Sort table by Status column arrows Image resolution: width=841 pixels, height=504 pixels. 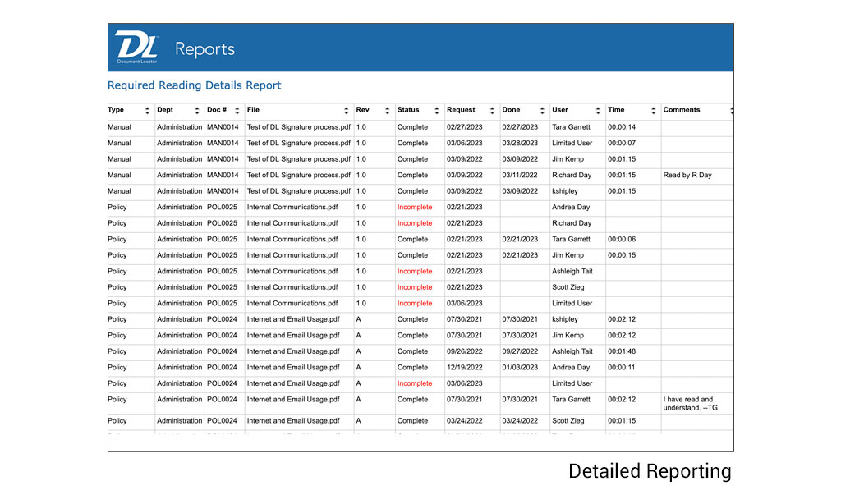437,111
